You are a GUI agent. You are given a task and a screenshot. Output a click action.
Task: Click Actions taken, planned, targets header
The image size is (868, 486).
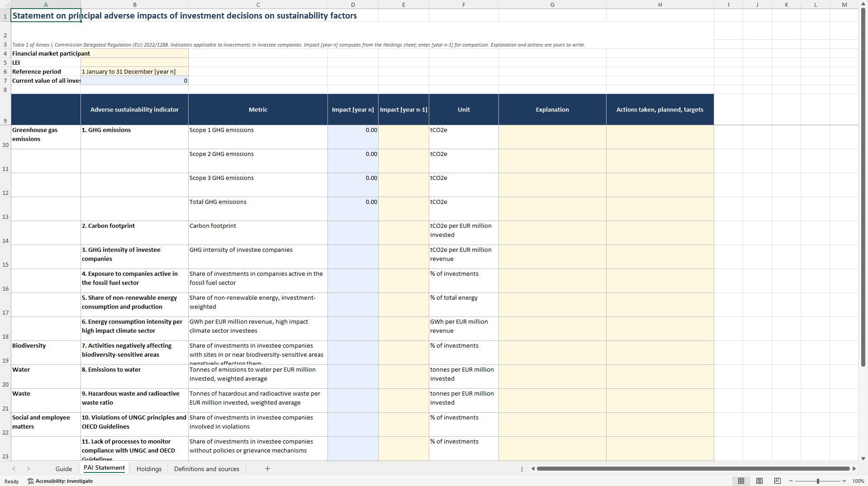coord(660,109)
